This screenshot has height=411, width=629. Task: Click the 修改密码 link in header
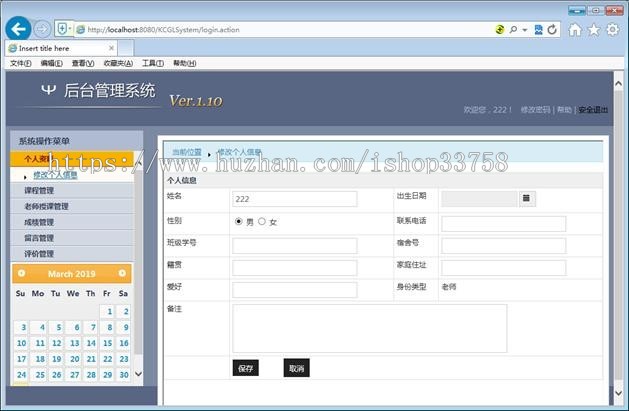(535, 109)
